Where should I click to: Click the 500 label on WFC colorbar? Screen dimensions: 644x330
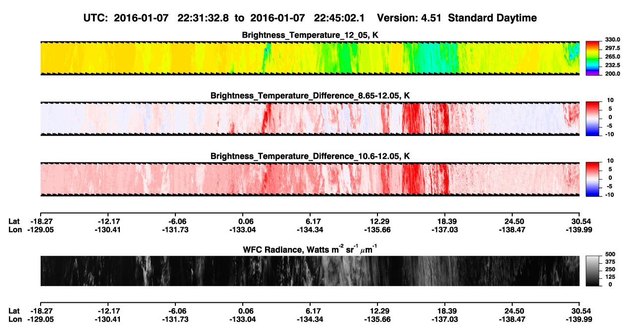(610, 254)
